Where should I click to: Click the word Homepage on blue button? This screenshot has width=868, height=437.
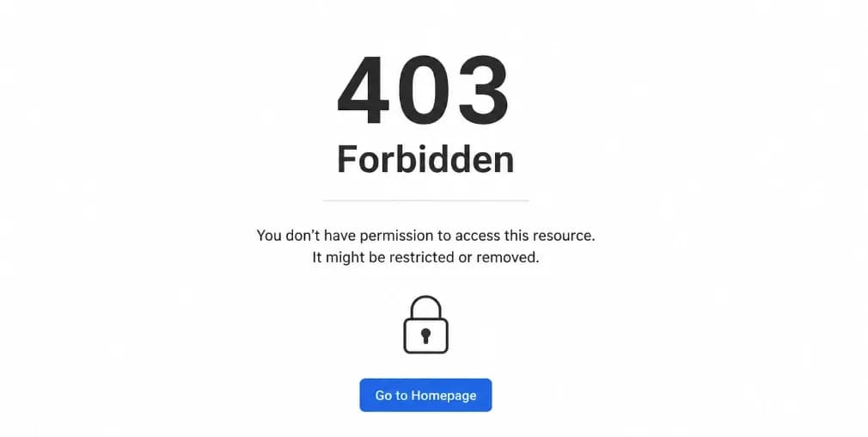pyautogui.click(x=443, y=396)
